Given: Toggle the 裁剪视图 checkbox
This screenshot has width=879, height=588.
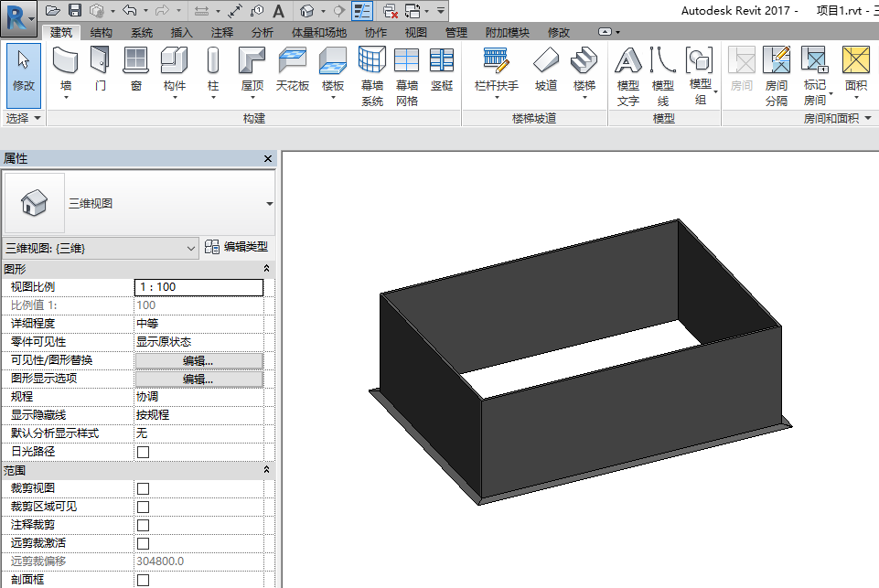Looking at the screenshot, I should coord(144,488).
